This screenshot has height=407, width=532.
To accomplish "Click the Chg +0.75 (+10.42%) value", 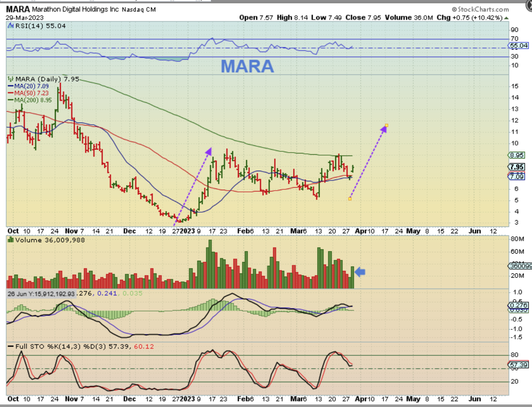I will 470,17.
